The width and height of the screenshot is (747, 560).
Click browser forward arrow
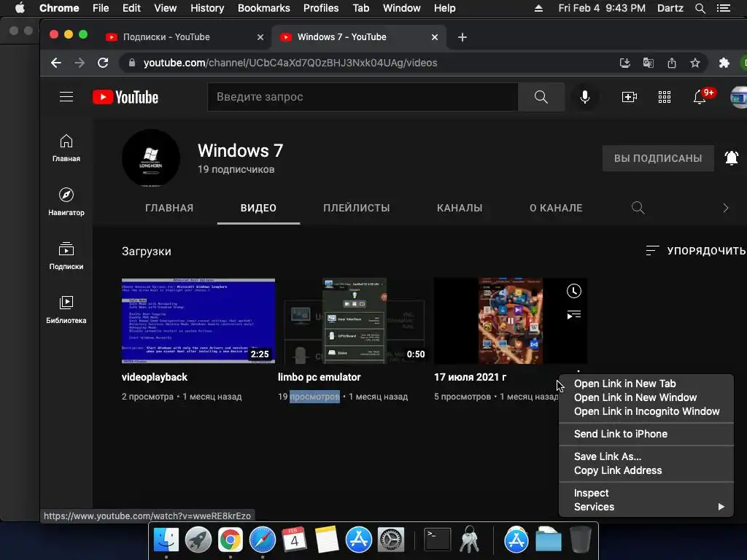click(x=80, y=63)
